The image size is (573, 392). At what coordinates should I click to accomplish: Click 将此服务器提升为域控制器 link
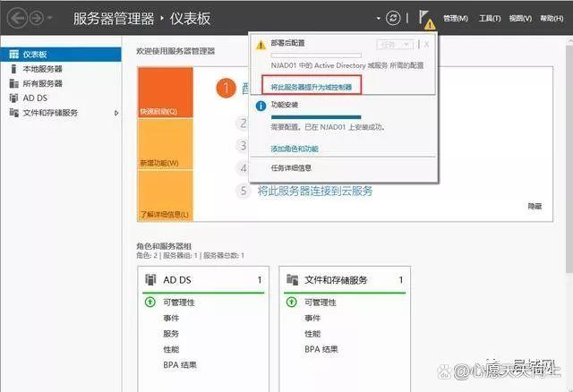click(311, 87)
